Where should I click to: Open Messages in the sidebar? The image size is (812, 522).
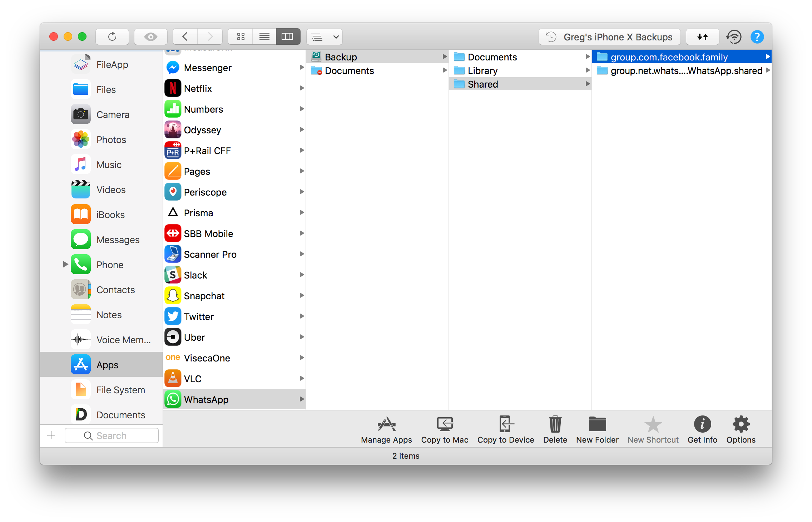(x=101, y=240)
